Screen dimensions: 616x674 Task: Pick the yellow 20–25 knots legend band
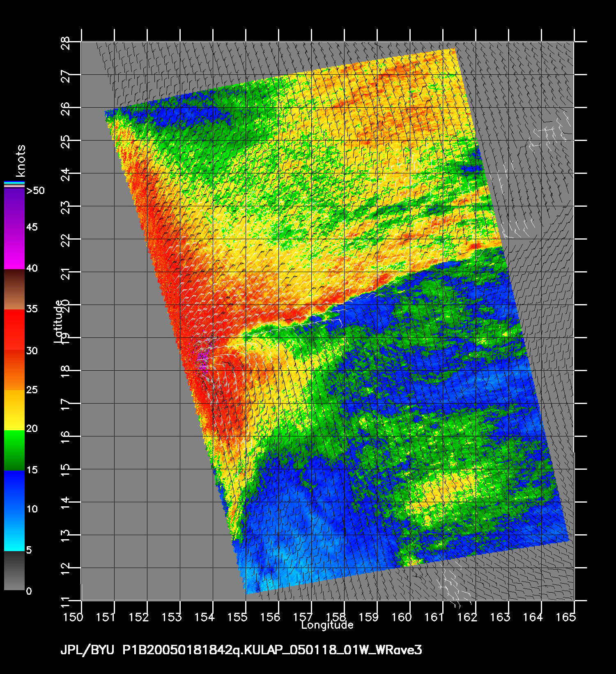pyautogui.click(x=14, y=410)
